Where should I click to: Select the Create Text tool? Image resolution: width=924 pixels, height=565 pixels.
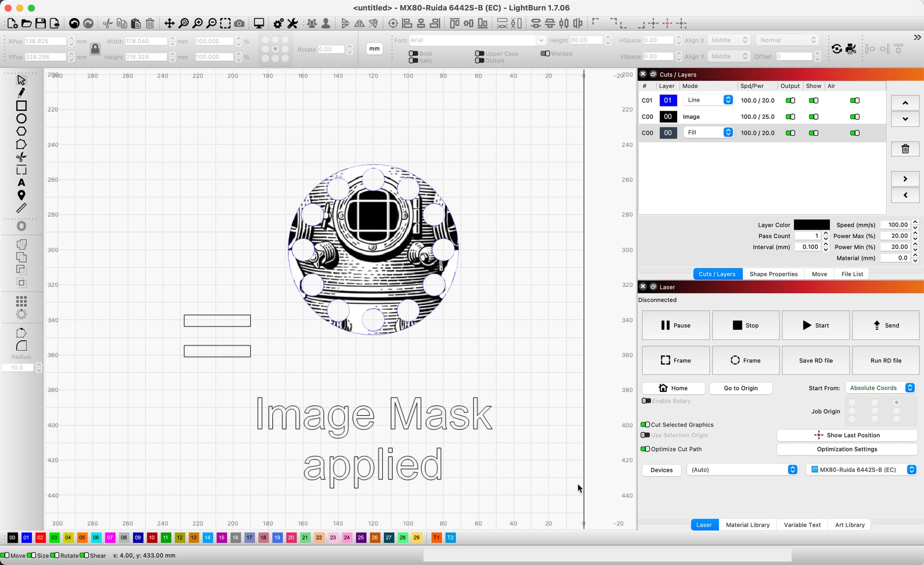(x=21, y=182)
